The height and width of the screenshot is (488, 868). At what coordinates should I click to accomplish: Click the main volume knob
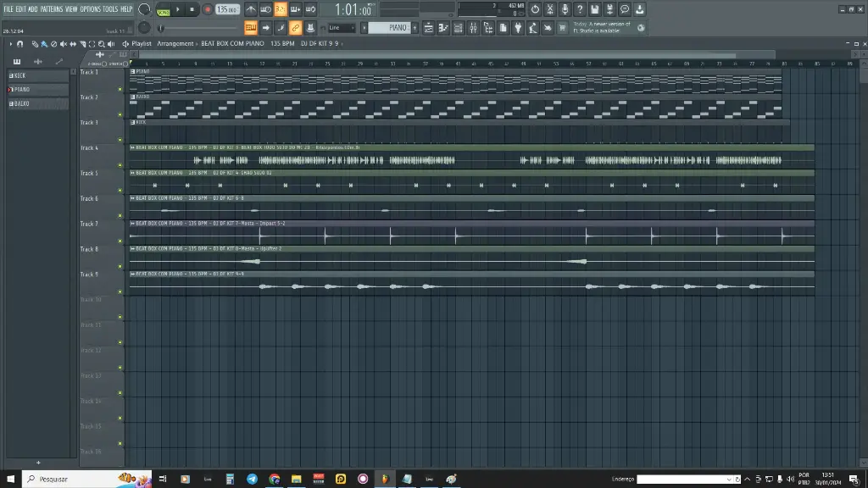[144, 9]
